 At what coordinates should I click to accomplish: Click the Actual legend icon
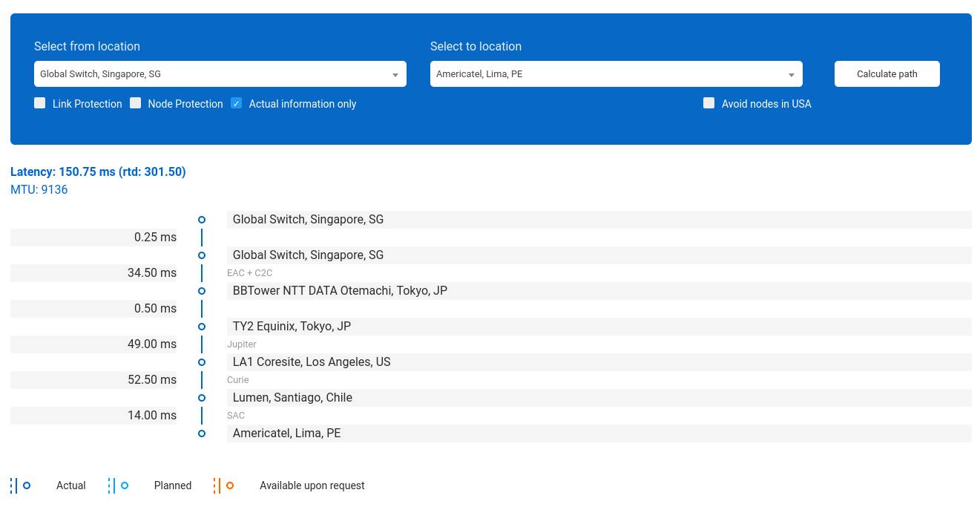(21, 485)
